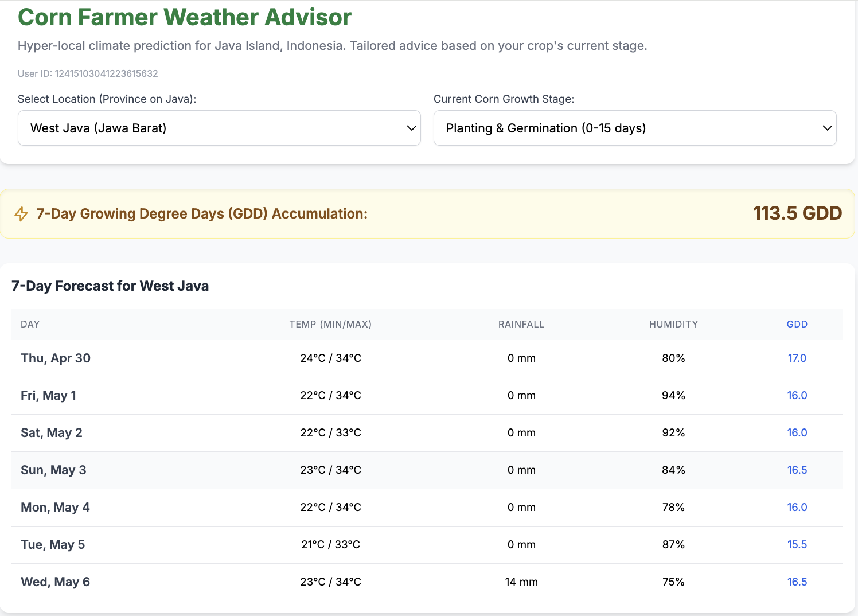
Task: Select the Fri, May 1 row label
Action: 49,396
